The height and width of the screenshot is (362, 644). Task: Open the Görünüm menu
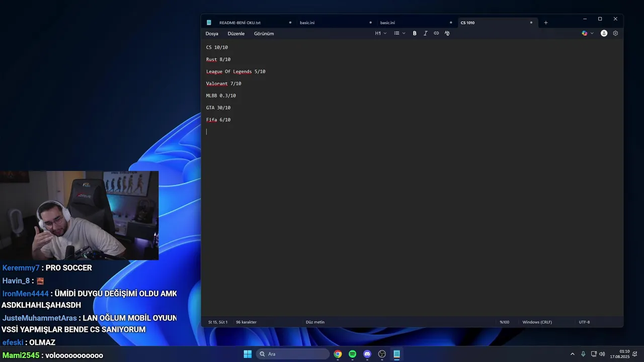pyautogui.click(x=264, y=34)
